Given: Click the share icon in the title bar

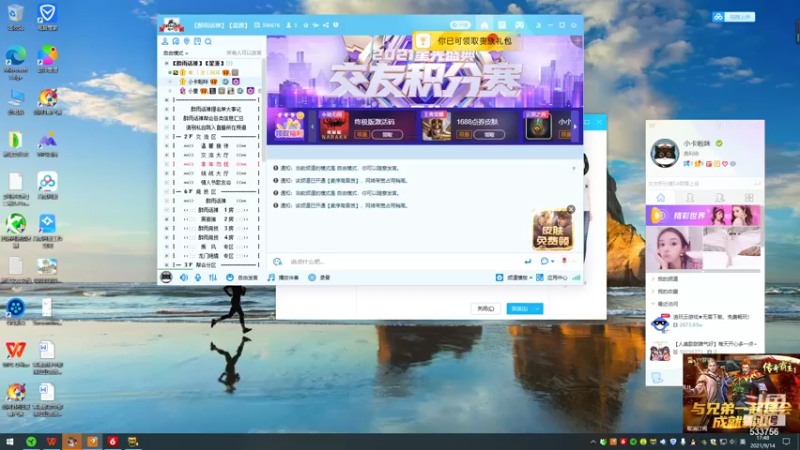Looking at the screenshot, I should [x=326, y=25].
